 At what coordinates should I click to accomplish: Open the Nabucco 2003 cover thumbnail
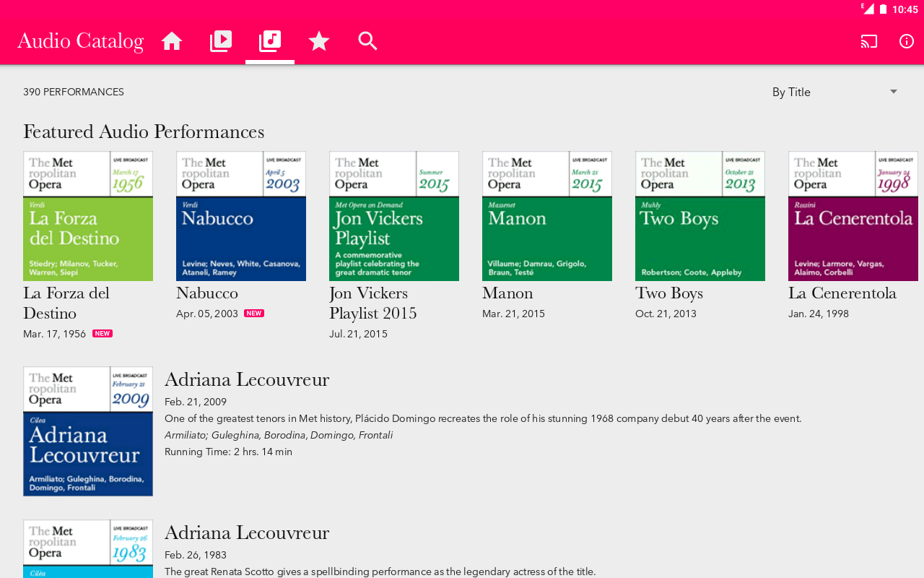click(241, 216)
